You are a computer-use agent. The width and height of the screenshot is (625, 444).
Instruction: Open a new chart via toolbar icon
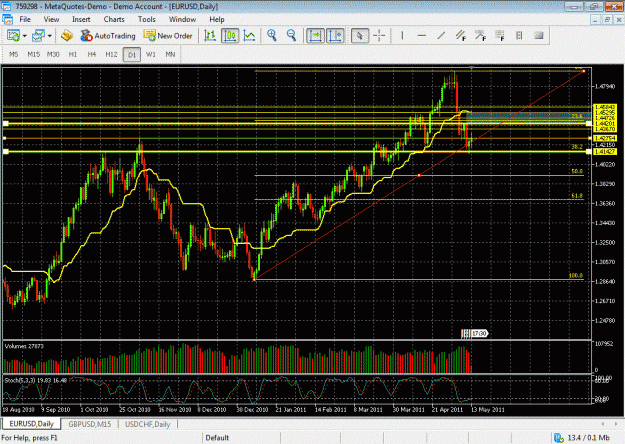(13, 36)
